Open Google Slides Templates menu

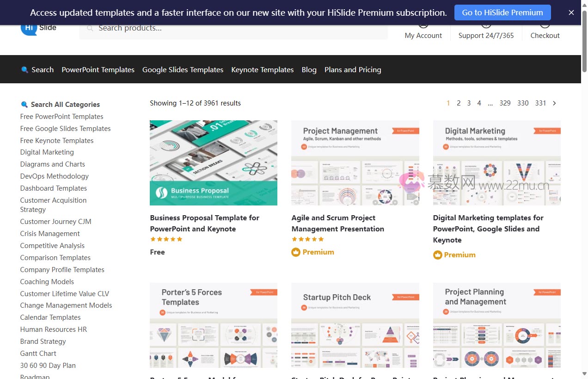[x=183, y=70]
